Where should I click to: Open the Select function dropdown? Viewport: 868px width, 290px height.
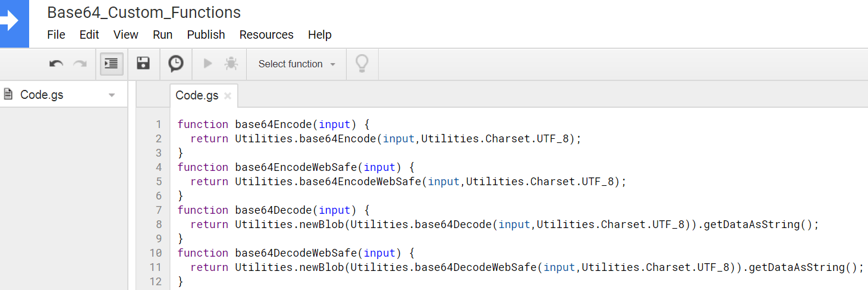click(297, 64)
